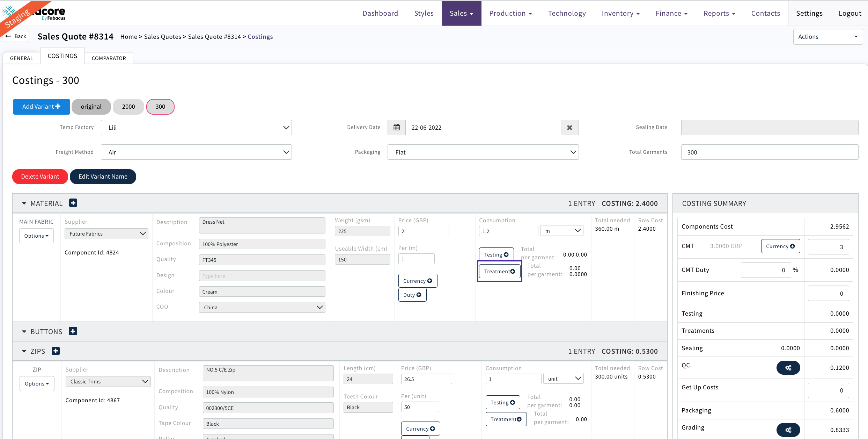Clear the delivery date with X icon
Viewport: 868px width, 439px height.
(569, 128)
